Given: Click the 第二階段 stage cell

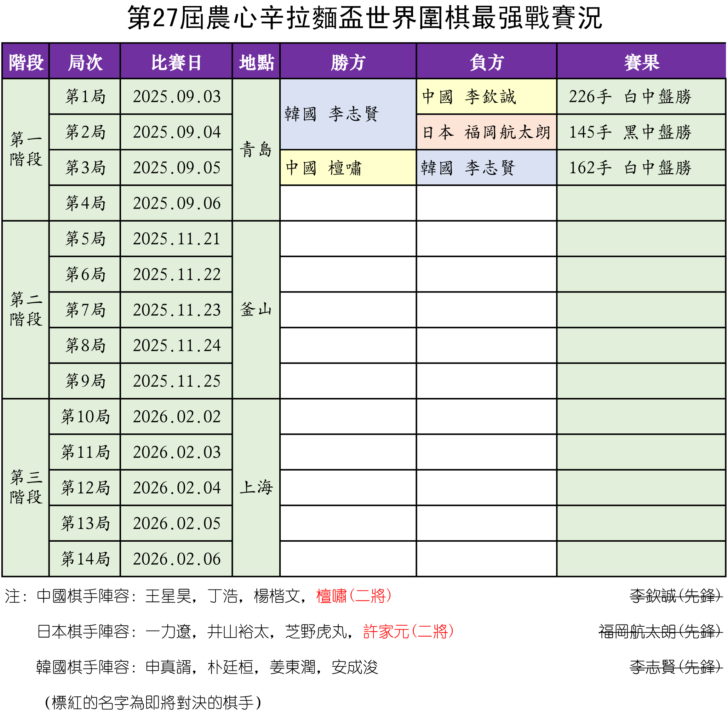Looking at the screenshot, I should pos(25,310).
